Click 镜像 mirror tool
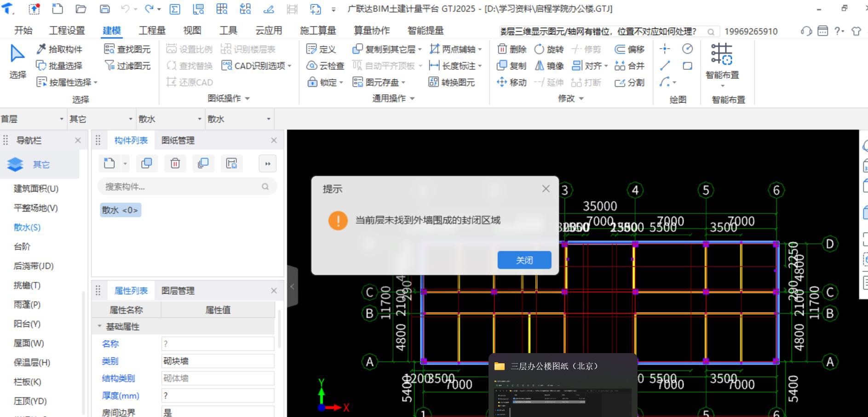This screenshot has width=868, height=417. click(x=549, y=66)
